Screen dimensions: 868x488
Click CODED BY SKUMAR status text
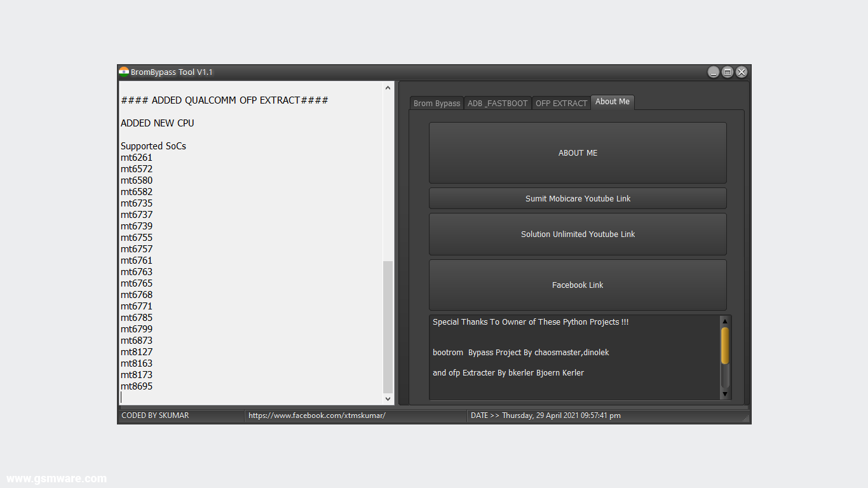click(155, 416)
